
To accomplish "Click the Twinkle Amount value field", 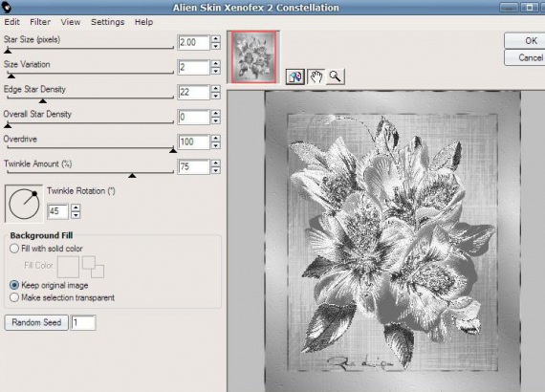I will (193, 166).
